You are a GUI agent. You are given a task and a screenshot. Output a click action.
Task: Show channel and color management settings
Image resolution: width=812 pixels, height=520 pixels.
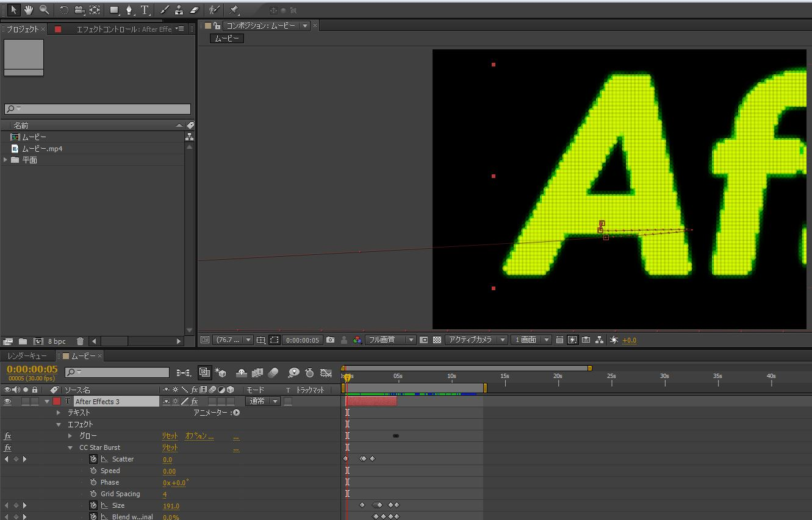coord(357,340)
